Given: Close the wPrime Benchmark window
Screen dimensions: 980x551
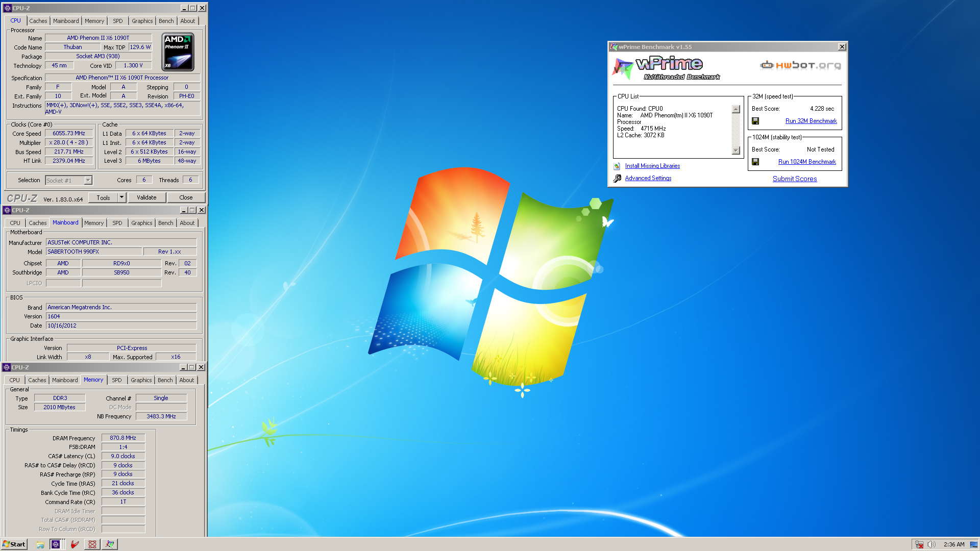Looking at the screenshot, I should pos(842,47).
